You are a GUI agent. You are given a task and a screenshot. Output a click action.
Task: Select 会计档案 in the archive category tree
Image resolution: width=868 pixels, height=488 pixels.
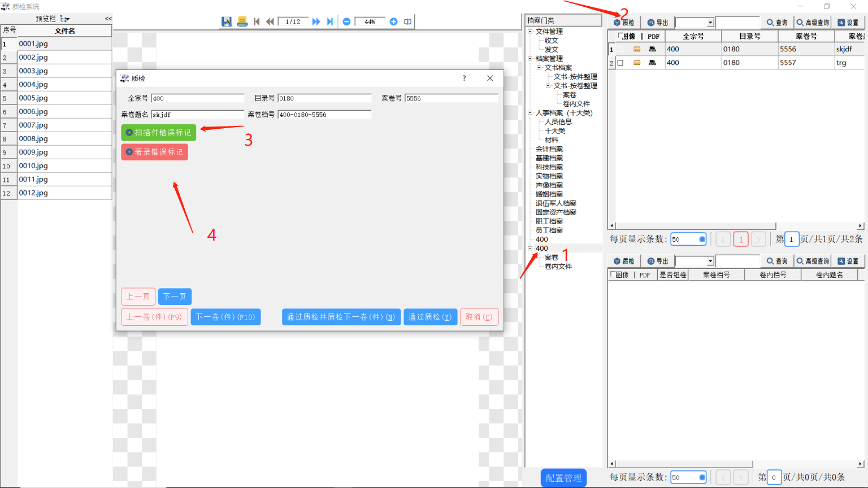point(549,149)
